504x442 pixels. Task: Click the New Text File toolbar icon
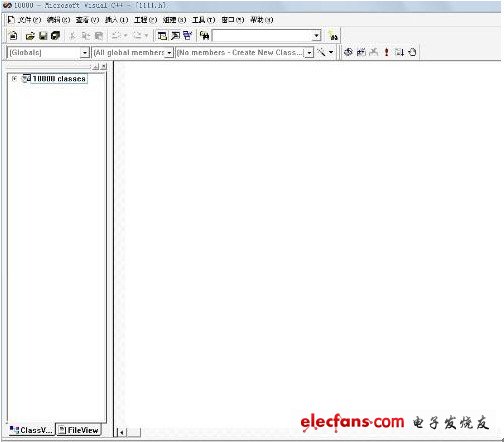tap(13, 35)
